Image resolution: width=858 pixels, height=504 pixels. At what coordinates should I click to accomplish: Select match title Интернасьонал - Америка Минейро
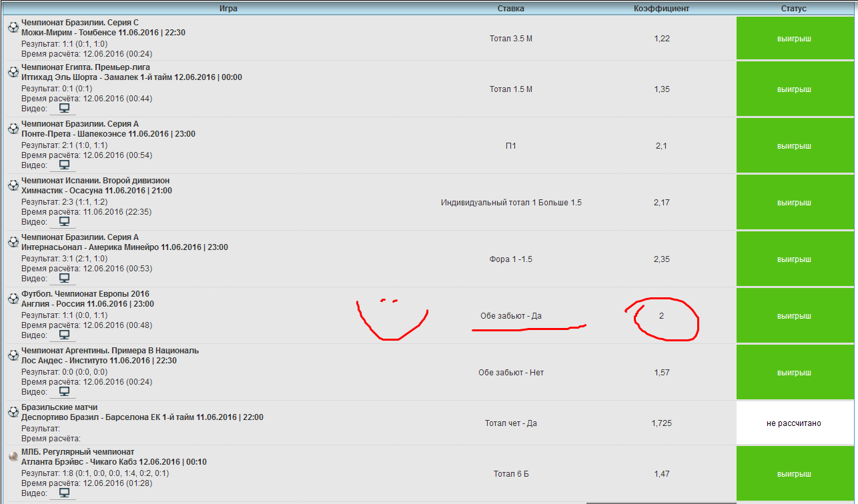(125, 247)
